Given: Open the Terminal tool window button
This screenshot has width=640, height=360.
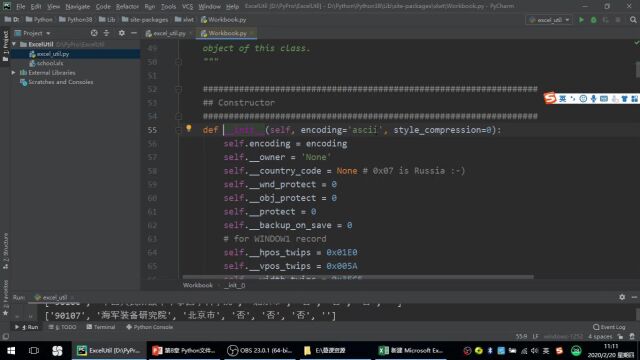Looking at the screenshot, I should (x=101, y=327).
